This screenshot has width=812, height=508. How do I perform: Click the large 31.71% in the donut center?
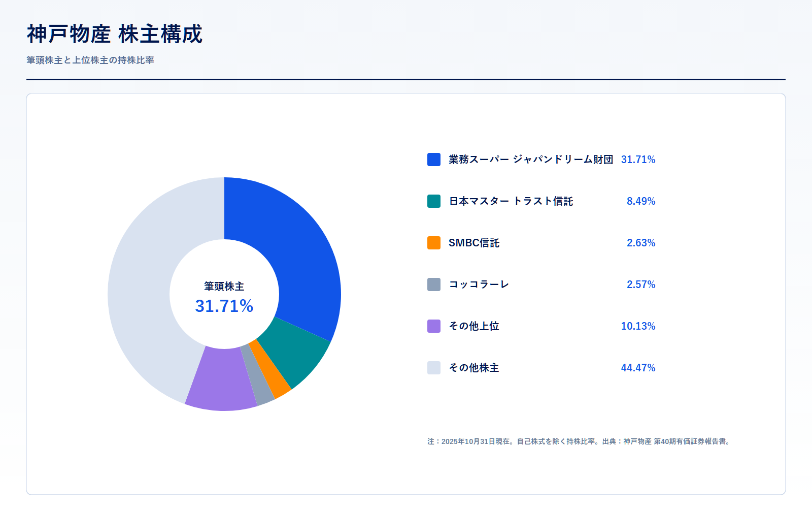tap(224, 306)
